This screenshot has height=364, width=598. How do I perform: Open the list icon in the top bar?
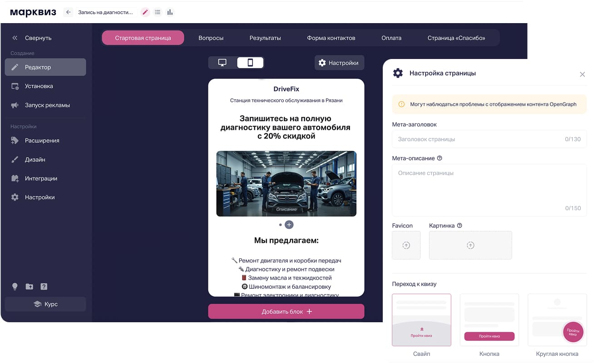pyautogui.click(x=157, y=12)
